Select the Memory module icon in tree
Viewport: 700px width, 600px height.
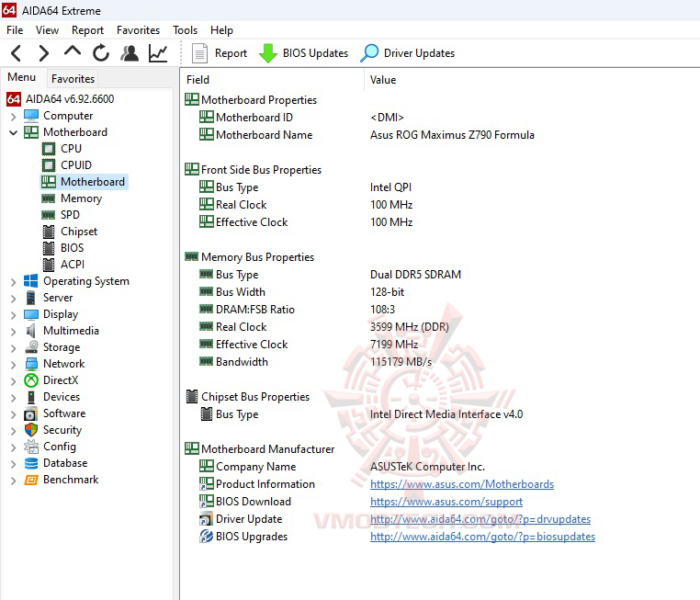[48, 198]
